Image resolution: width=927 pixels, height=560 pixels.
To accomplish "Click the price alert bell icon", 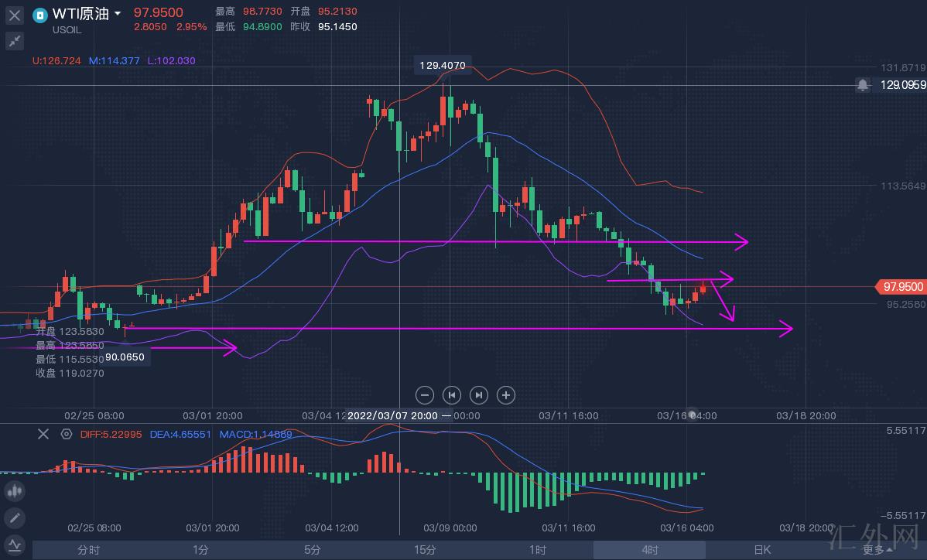I will point(863,85).
